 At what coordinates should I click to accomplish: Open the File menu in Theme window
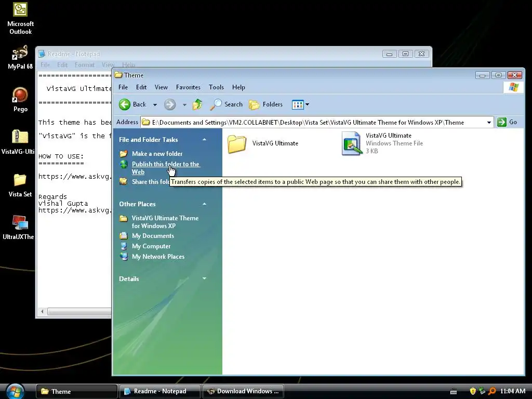[123, 87]
